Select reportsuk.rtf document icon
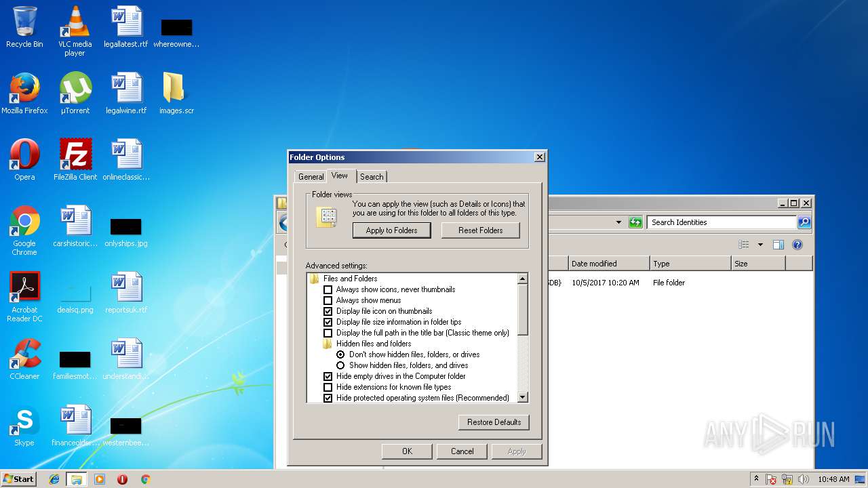Viewport: 868px width, 488px height. 126,293
